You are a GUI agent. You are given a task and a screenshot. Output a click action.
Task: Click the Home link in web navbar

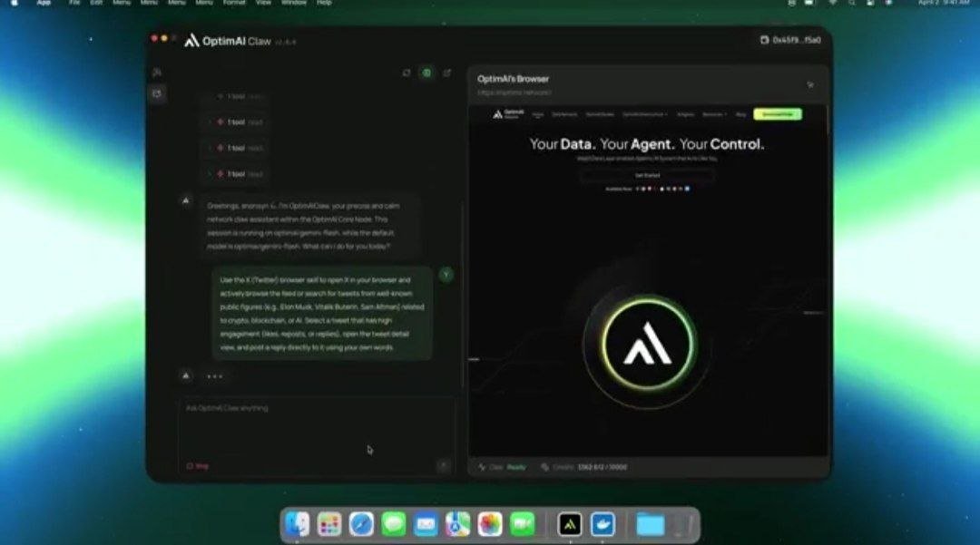coord(537,114)
